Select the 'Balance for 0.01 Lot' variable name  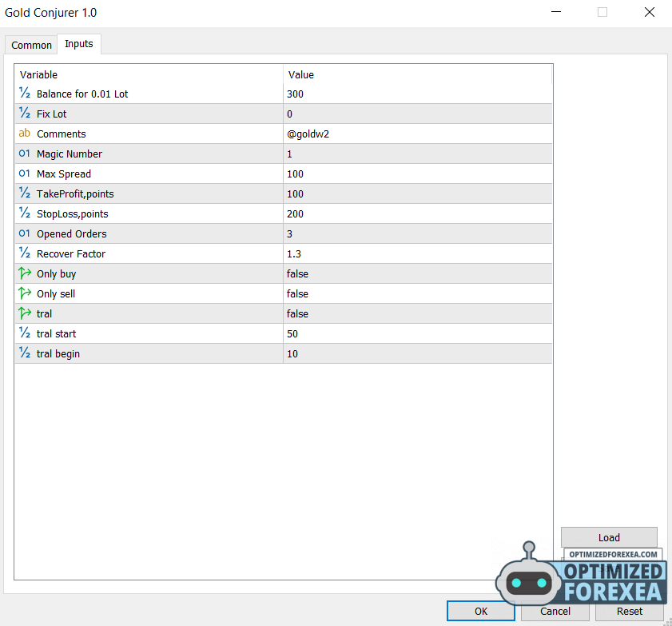[82, 94]
